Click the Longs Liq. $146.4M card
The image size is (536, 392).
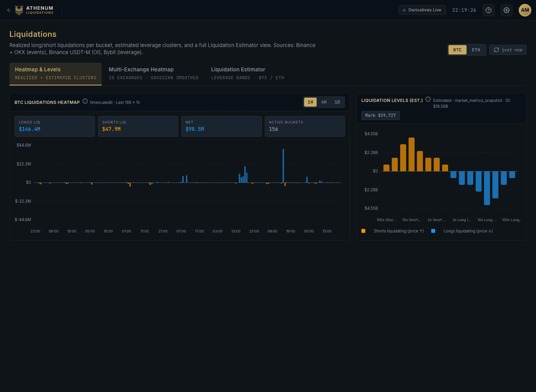[x=55, y=126]
